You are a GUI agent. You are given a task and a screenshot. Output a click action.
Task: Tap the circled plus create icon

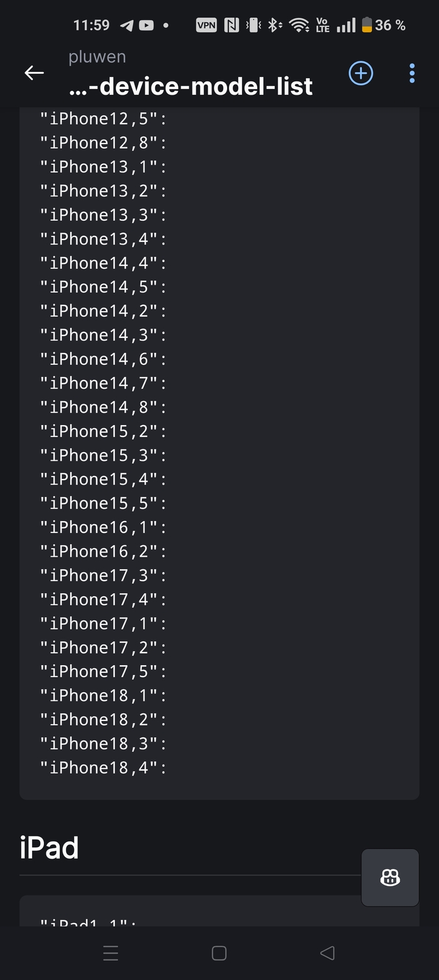361,73
